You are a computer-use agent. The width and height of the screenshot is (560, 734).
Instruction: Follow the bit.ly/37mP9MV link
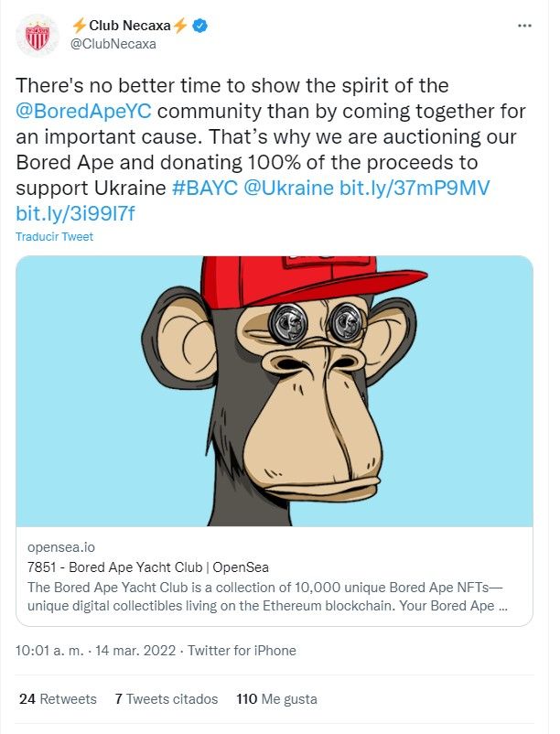(414, 189)
